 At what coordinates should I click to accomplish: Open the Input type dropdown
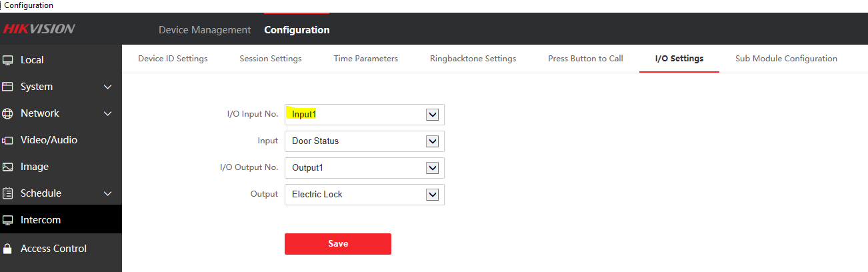pyautogui.click(x=432, y=141)
